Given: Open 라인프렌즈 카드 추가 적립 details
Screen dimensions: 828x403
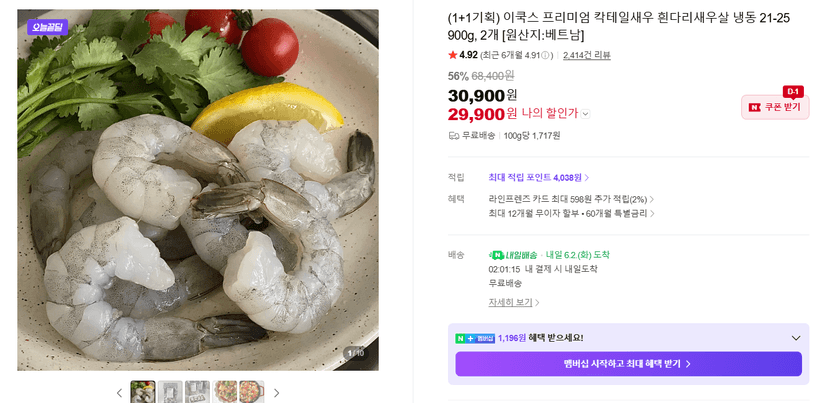Looking at the screenshot, I should point(571,199).
